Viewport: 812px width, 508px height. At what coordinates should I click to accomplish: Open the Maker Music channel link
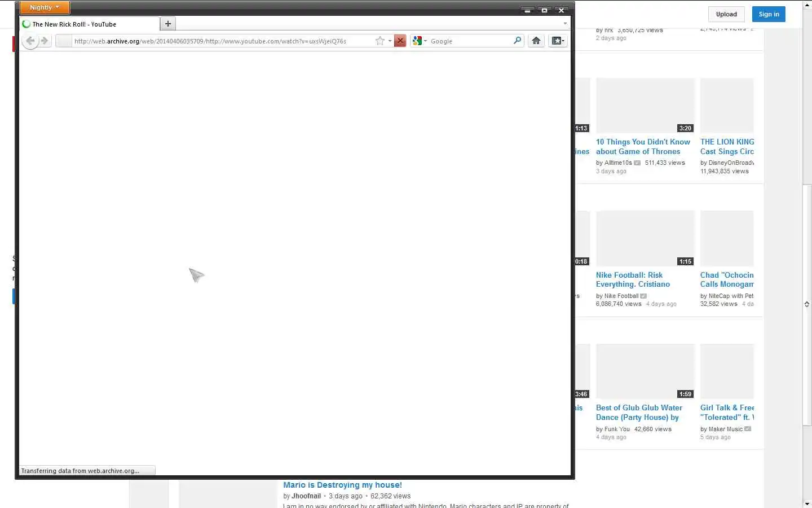(x=726, y=429)
